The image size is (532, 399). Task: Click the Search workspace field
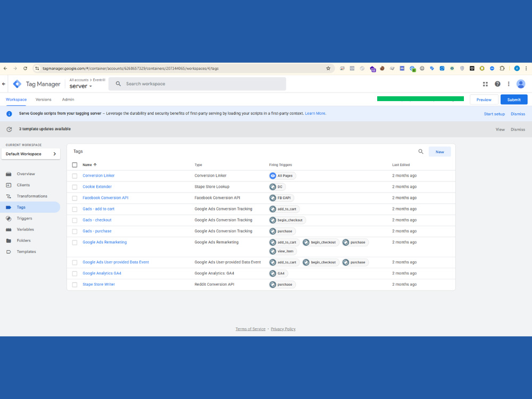point(197,84)
